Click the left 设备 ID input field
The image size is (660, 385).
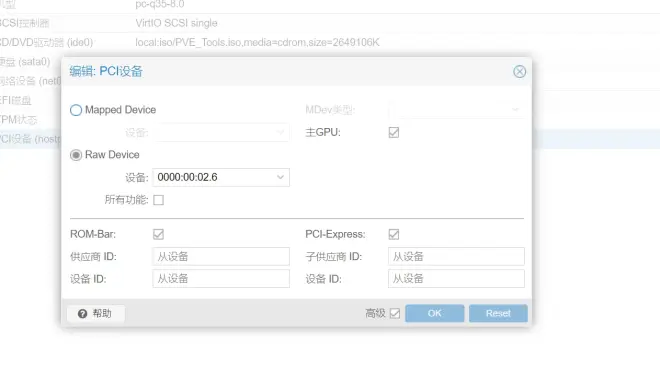tap(221, 279)
